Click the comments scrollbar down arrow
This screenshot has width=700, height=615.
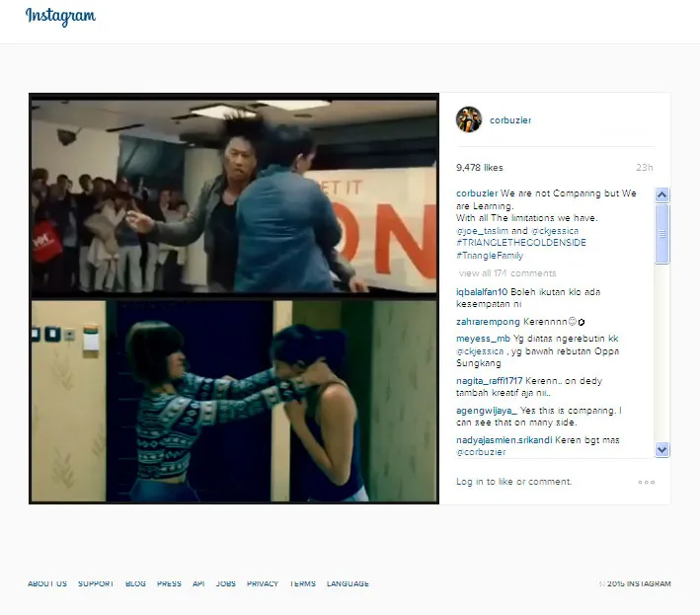tap(661, 449)
